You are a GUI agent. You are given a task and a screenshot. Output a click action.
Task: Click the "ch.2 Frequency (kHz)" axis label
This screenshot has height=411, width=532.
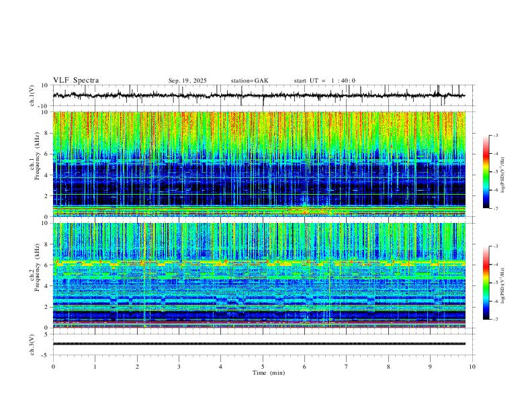[35, 267]
